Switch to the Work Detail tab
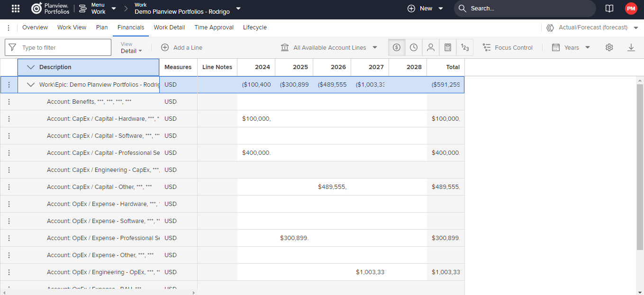644x295 pixels. (x=169, y=27)
